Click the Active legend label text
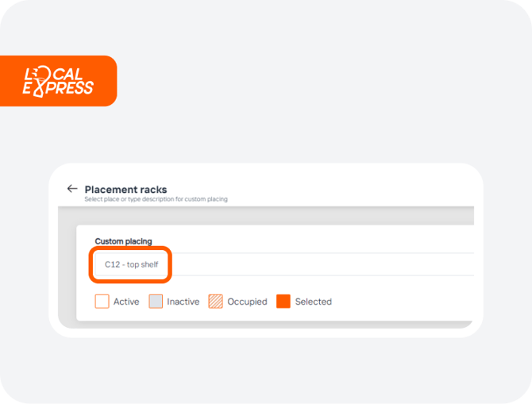Viewport: 532px width, 404px height. pyautogui.click(x=126, y=302)
